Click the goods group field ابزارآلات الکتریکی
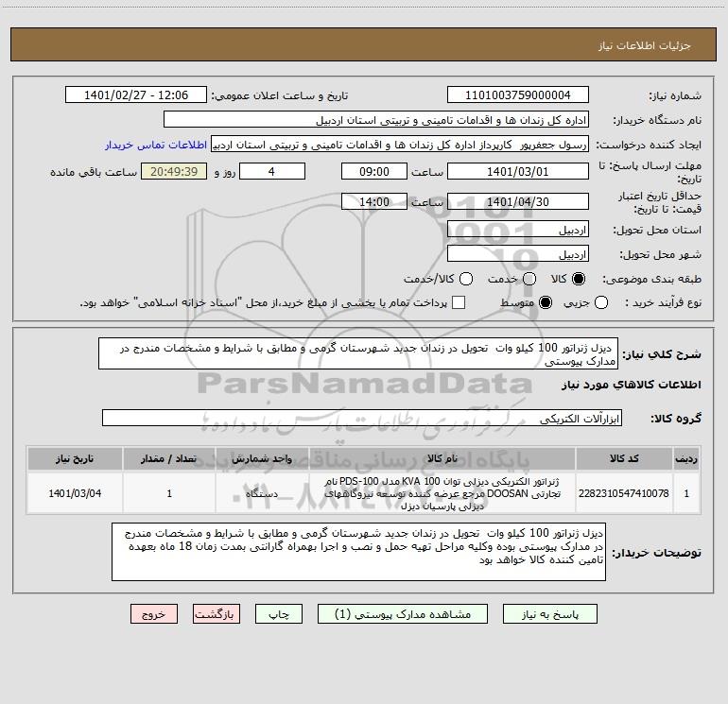728x704 pixels. [362, 418]
